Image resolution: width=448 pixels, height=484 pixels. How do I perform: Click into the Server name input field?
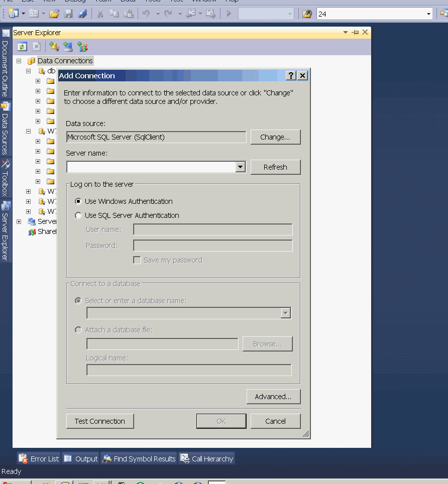151,167
